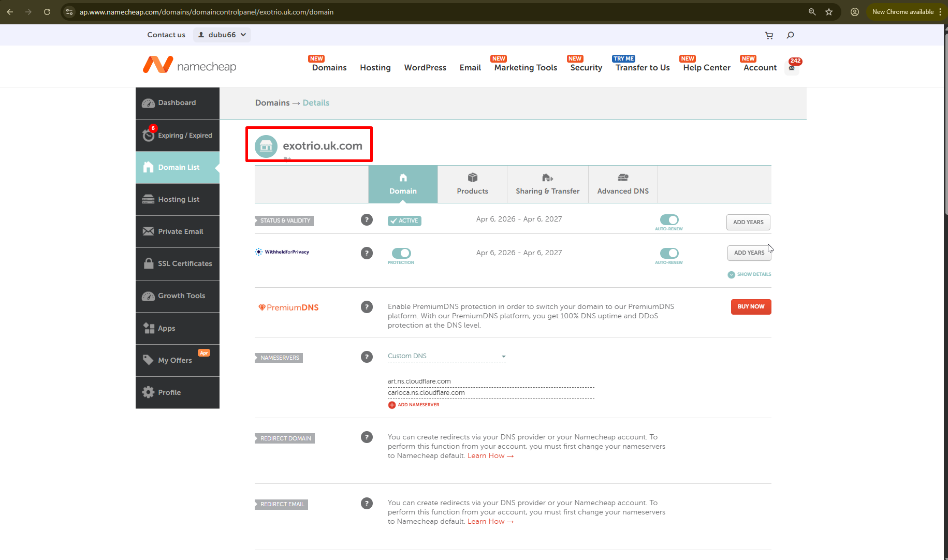
Task: Click the Domains breadcrumb link
Action: point(272,103)
